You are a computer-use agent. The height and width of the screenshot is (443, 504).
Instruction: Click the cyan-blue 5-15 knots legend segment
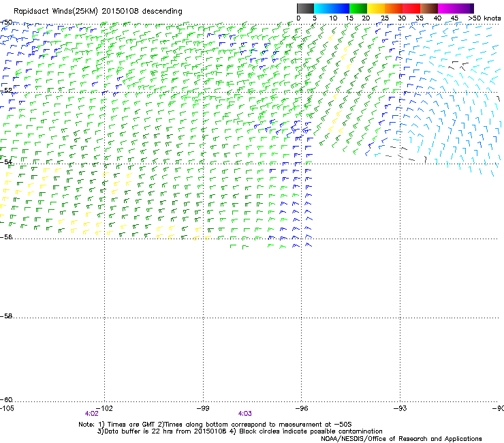pyautogui.click(x=332, y=8)
